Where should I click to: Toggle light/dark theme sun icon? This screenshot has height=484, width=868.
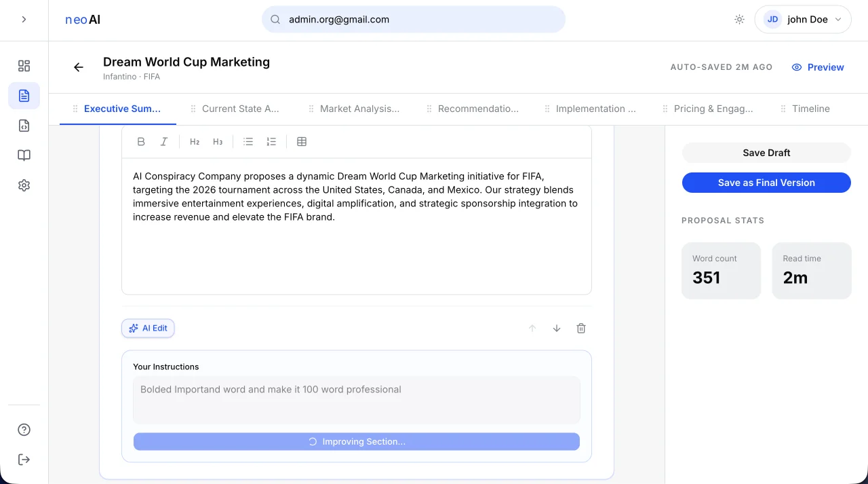pos(739,20)
